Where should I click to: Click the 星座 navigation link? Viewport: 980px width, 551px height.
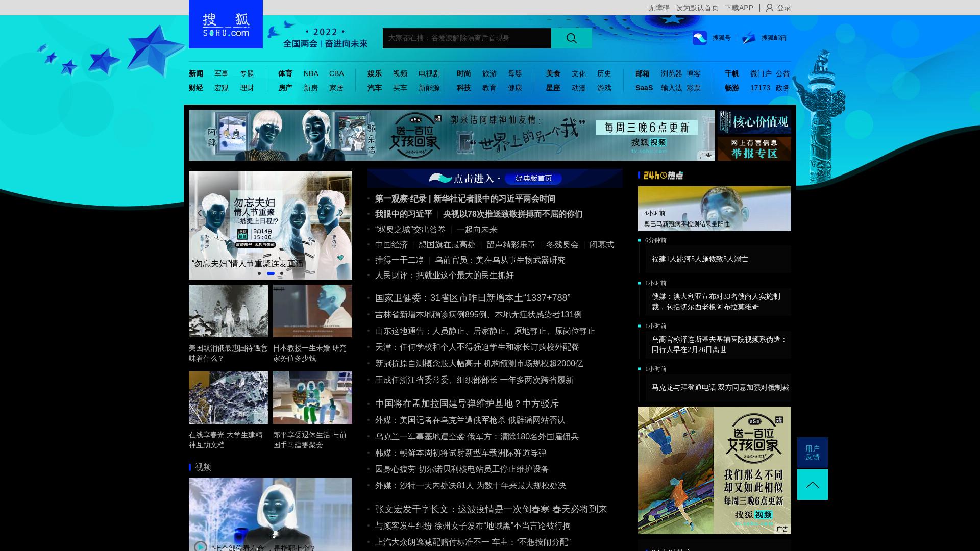[x=553, y=88]
